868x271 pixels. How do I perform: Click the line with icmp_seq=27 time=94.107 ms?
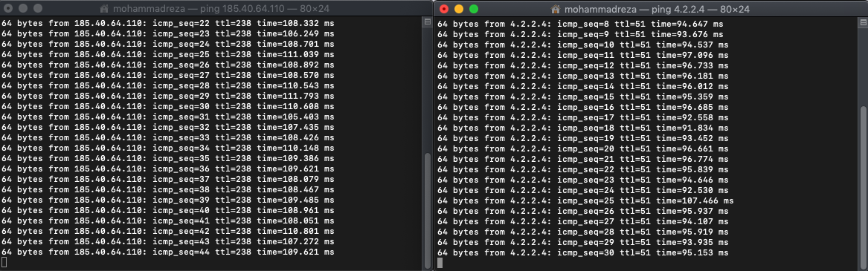(x=582, y=221)
